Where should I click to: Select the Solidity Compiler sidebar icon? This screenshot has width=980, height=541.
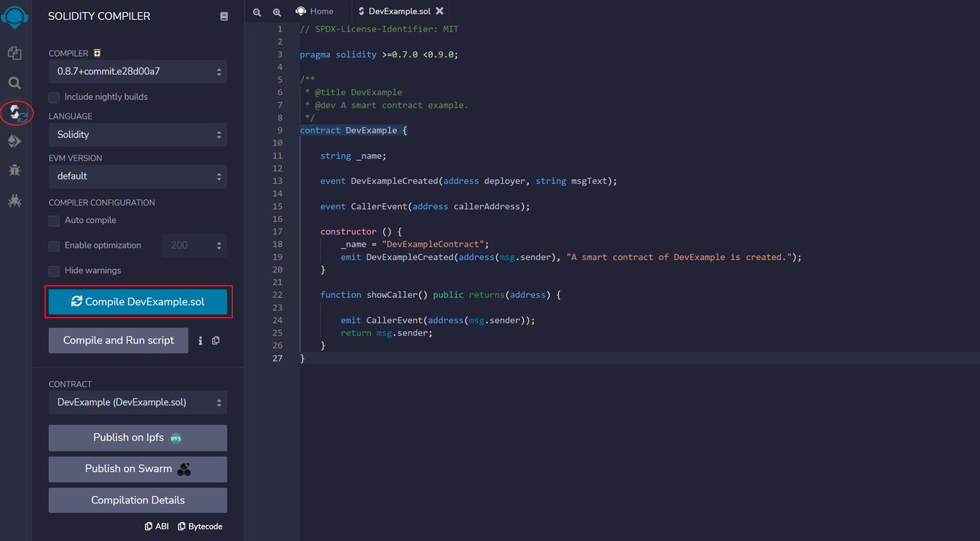pyautogui.click(x=16, y=113)
